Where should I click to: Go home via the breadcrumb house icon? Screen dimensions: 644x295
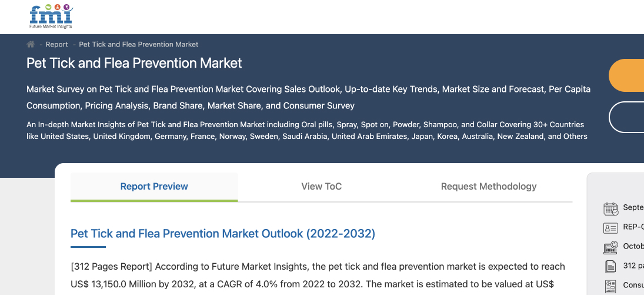(x=31, y=44)
